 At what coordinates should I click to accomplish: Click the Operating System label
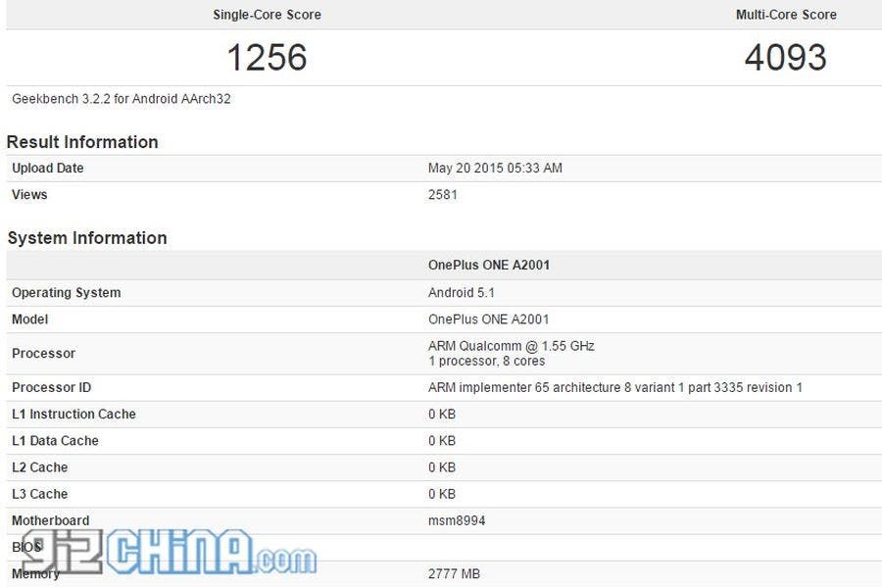click(x=67, y=293)
